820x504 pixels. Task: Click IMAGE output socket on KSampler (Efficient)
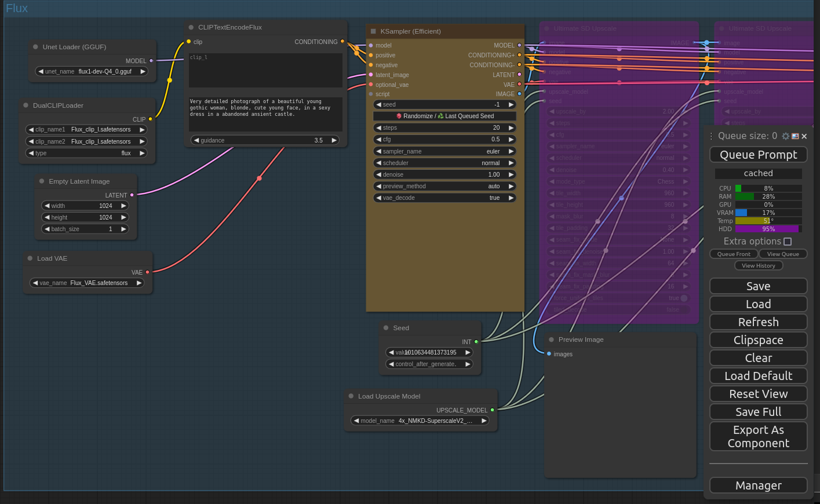(519, 94)
